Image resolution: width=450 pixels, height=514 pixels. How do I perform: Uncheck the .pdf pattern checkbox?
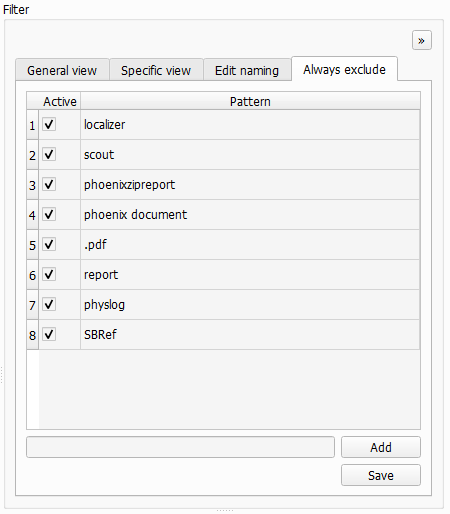49,245
